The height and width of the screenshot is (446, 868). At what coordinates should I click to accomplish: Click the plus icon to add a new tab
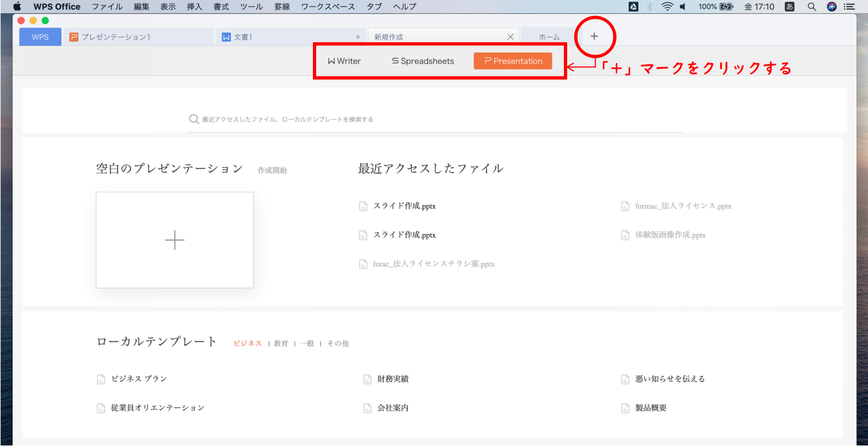click(594, 36)
